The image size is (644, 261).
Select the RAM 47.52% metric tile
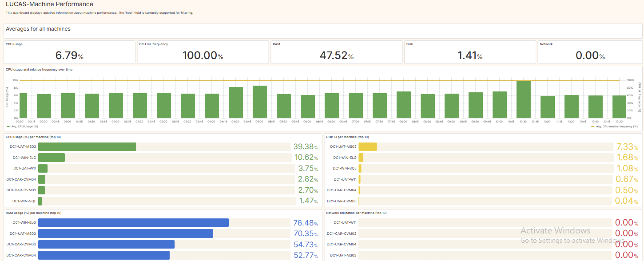coord(336,52)
